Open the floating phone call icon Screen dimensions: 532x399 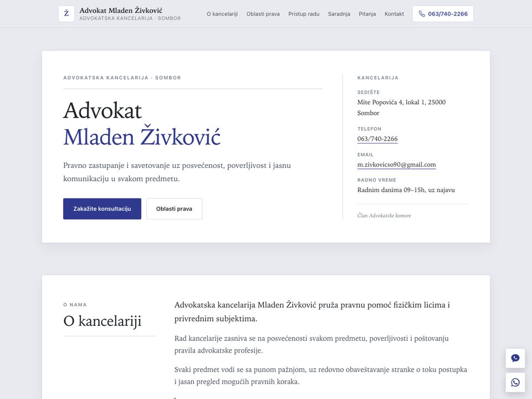[515, 359]
